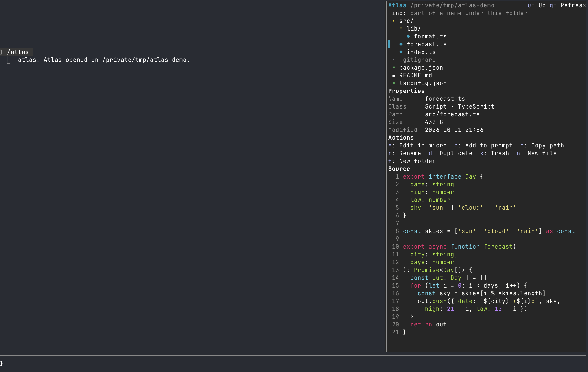
Task: Choose the Rename action
Action: click(404, 153)
